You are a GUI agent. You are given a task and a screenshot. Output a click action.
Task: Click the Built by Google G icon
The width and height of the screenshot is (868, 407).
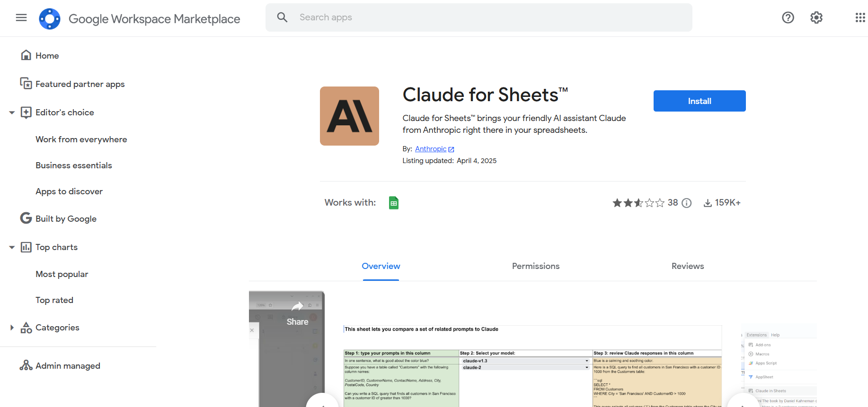click(26, 218)
